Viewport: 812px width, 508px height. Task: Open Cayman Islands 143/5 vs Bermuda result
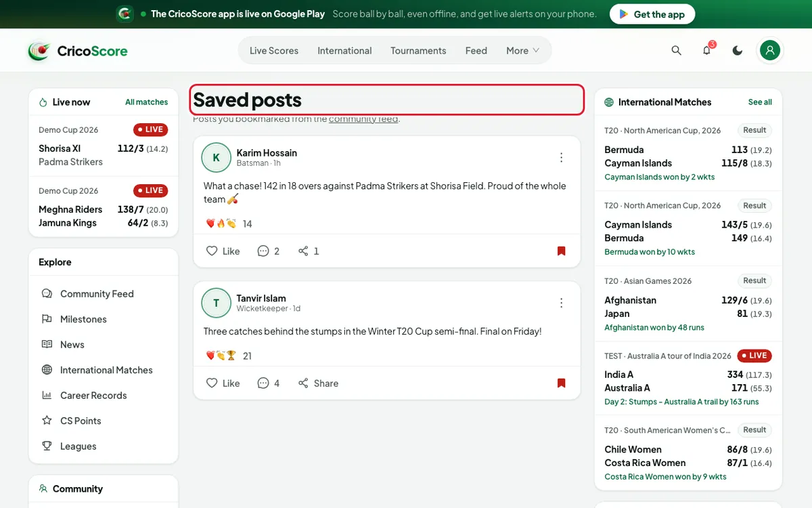pos(688,228)
